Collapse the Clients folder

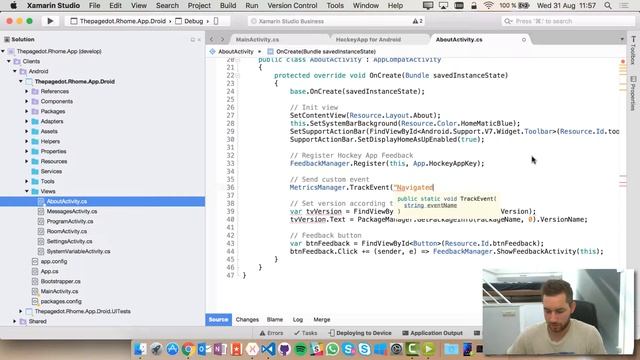pos(9,61)
